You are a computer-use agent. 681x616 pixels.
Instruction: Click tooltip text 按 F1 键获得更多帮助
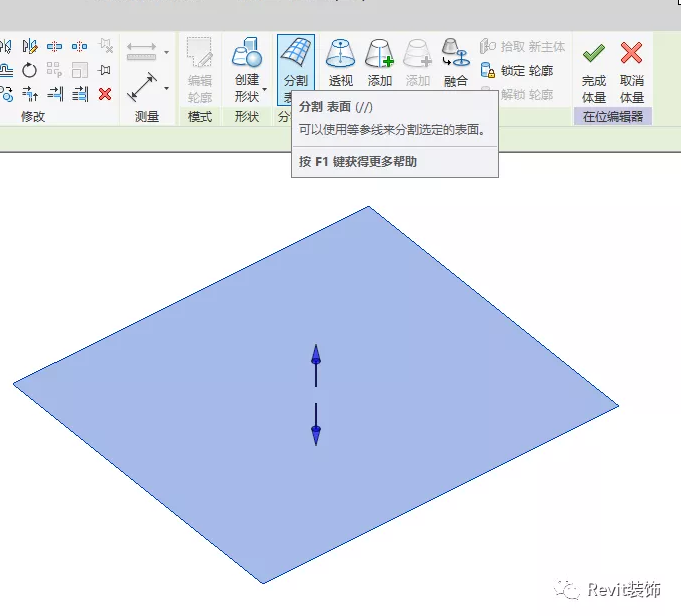[358, 162]
